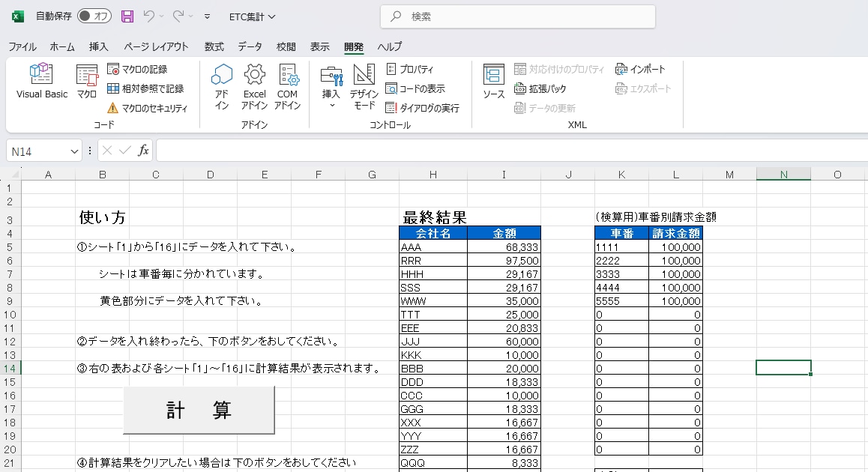Open COM アドイン dialog
This screenshot has height=472, width=868.
[x=287, y=86]
